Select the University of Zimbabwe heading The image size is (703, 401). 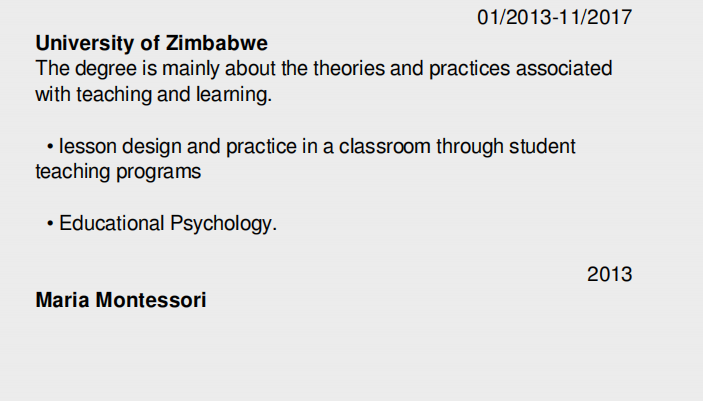click(x=152, y=44)
